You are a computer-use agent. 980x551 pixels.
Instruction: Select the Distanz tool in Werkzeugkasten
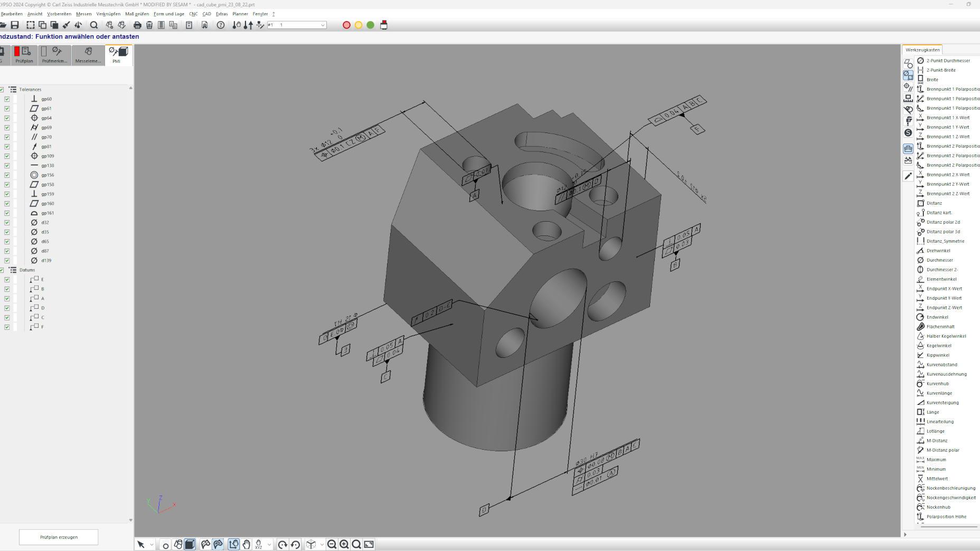point(934,203)
